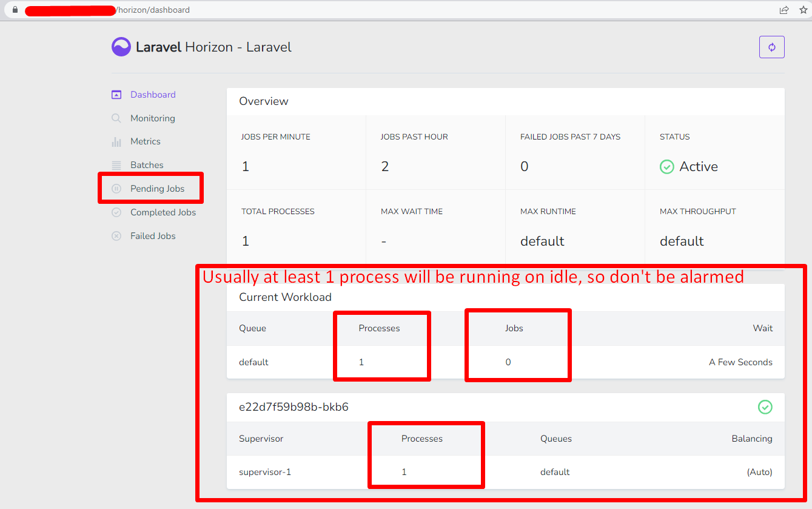Screen dimensions: 812x509
Task: Click the supervisor's green status checkmark
Action: coord(765,407)
